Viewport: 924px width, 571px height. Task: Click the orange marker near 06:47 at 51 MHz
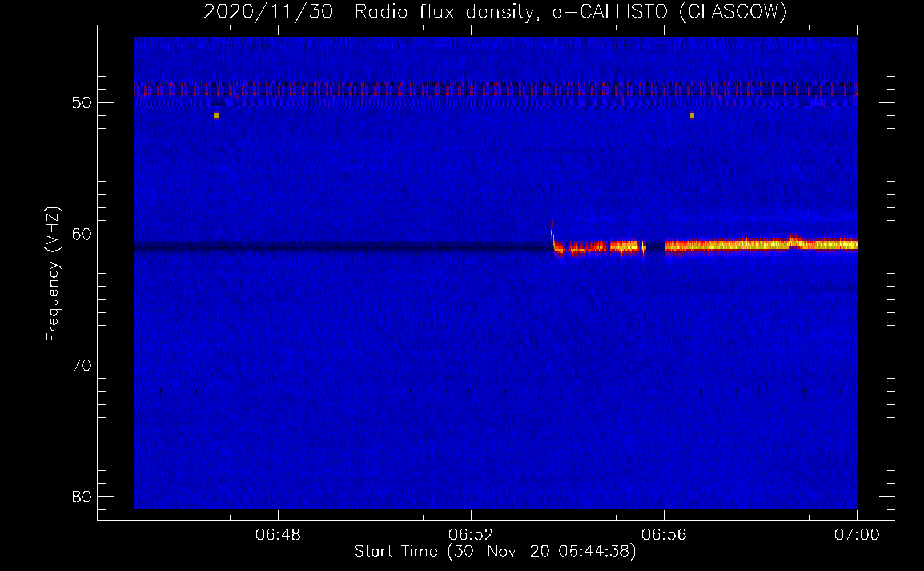(x=216, y=115)
